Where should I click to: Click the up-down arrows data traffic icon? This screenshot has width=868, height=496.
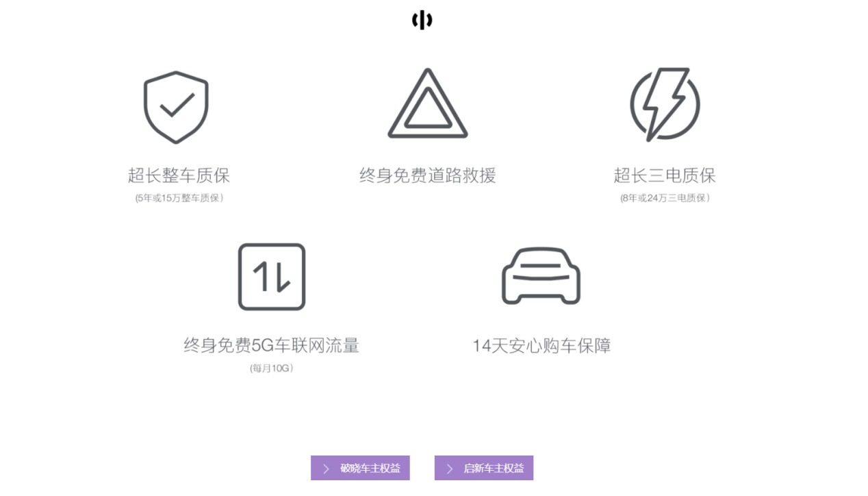(x=272, y=277)
